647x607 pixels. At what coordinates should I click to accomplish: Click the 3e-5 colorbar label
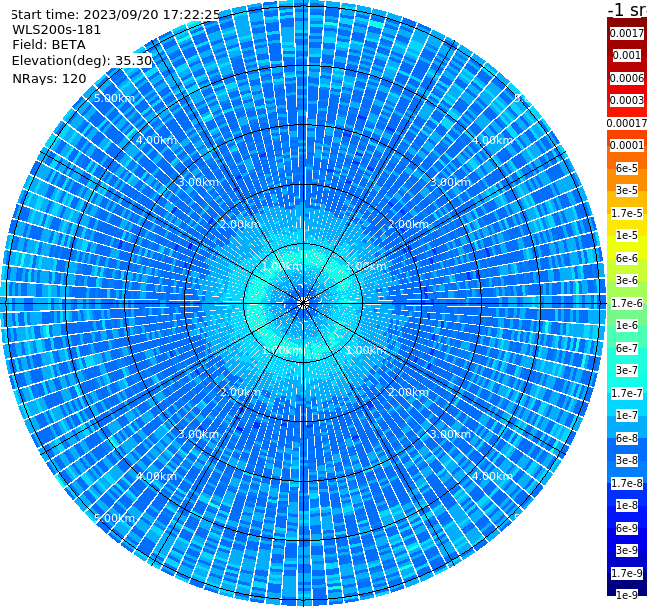[x=627, y=190]
